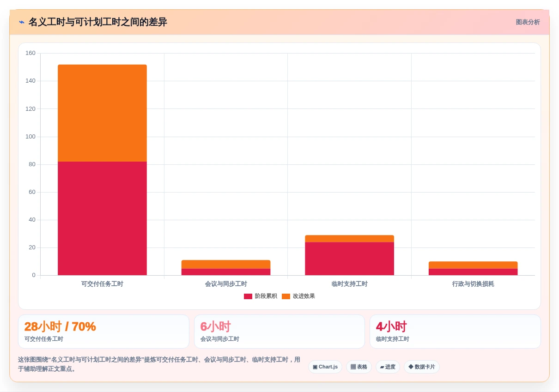Click the 28小时 / 70% stat card

(103, 332)
